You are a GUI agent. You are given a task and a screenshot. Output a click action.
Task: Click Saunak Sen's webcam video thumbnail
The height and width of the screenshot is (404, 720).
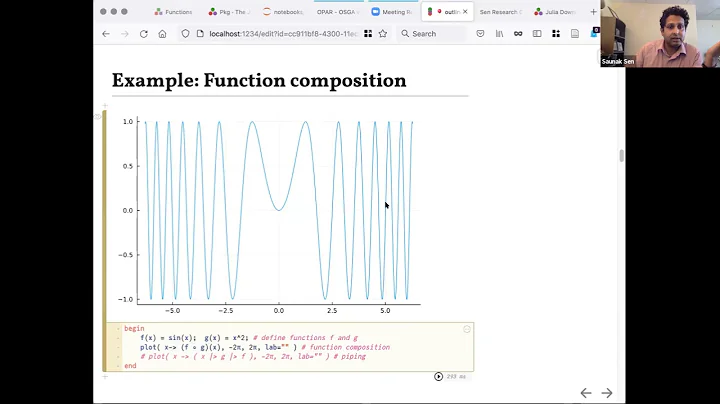coord(660,34)
